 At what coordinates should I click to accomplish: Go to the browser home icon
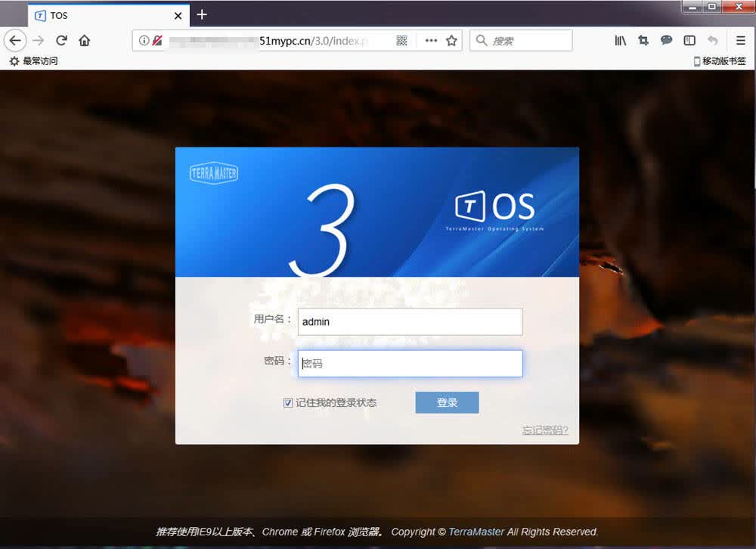(x=85, y=41)
